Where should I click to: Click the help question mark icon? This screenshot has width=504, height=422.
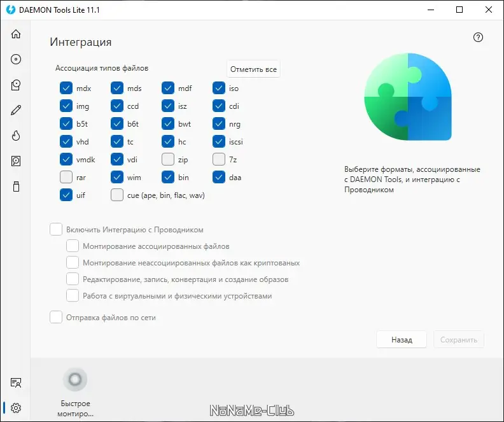[478, 38]
